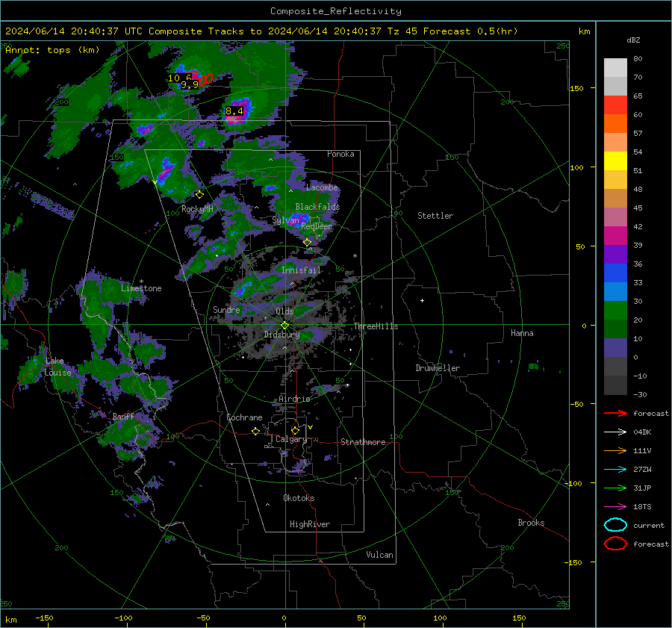Click the storm top label 8.4

(234, 111)
